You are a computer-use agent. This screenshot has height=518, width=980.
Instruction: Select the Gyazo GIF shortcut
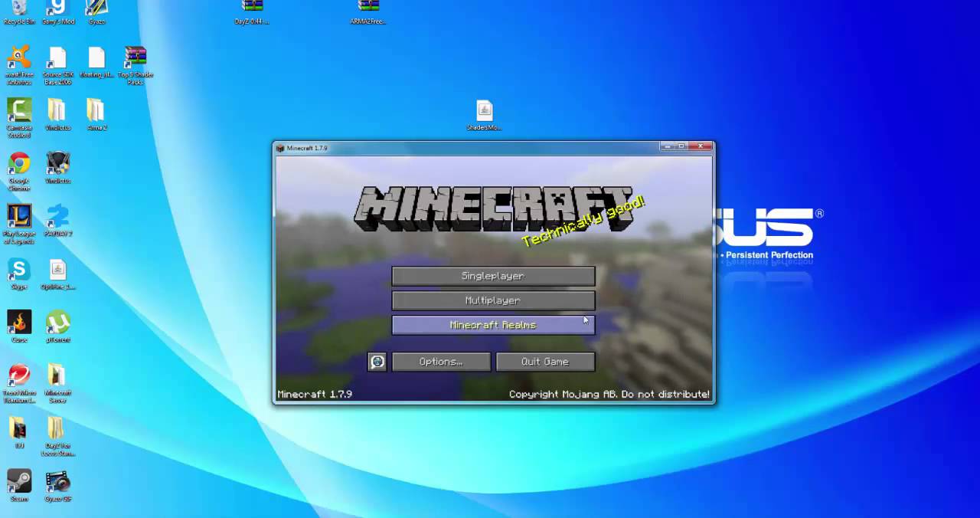(57, 485)
